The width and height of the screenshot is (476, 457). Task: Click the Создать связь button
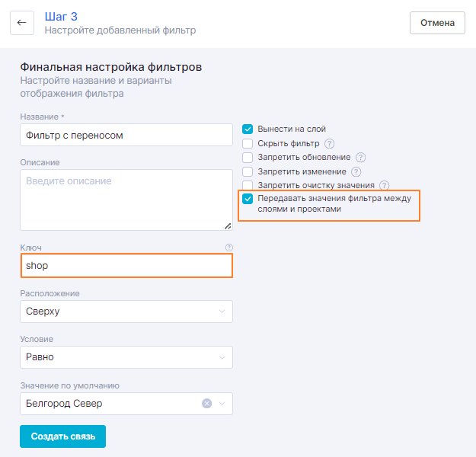click(x=62, y=436)
